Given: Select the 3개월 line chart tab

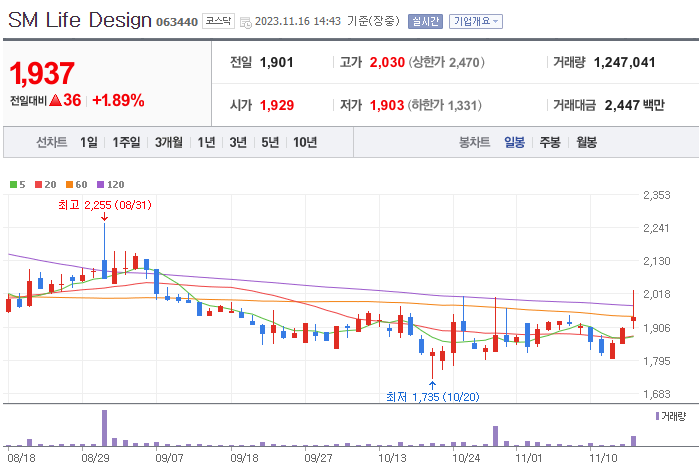Looking at the screenshot, I should click(x=169, y=143).
